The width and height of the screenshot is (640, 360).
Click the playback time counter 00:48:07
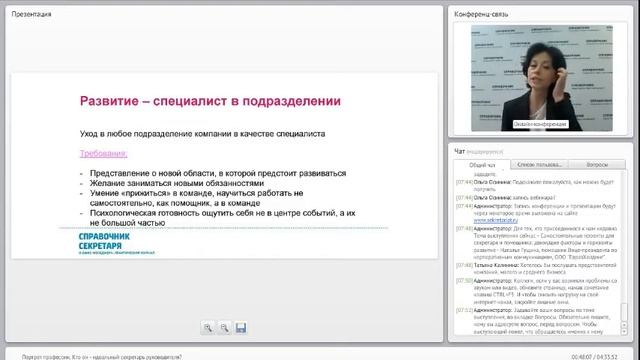click(x=581, y=357)
